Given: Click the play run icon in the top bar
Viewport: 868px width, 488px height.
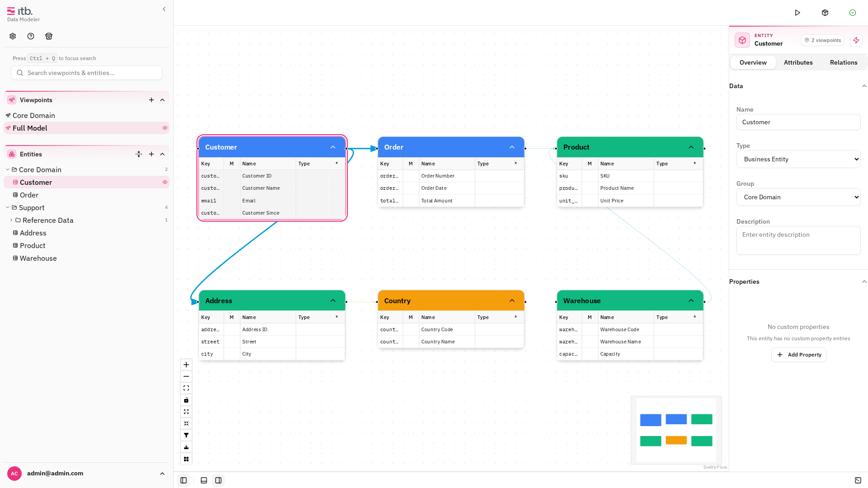Looking at the screenshot, I should coord(797,13).
